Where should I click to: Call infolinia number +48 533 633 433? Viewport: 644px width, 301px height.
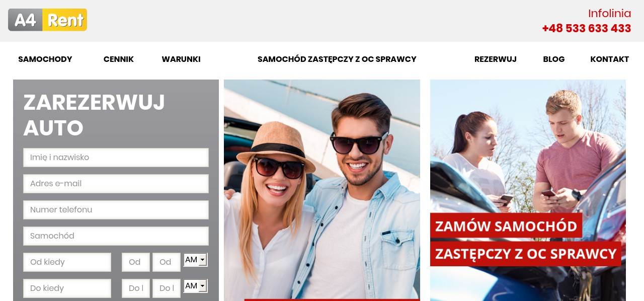[587, 29]
